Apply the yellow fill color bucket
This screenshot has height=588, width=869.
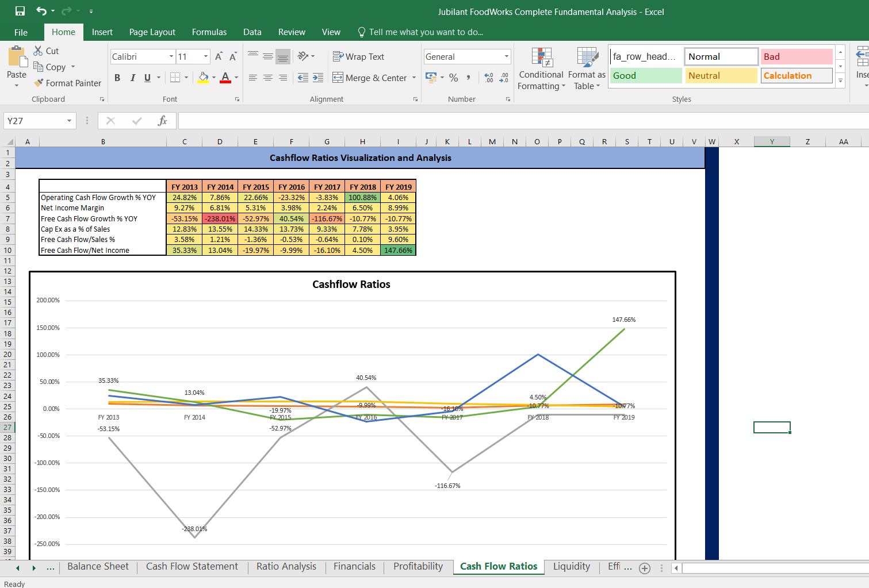point(203,78)
